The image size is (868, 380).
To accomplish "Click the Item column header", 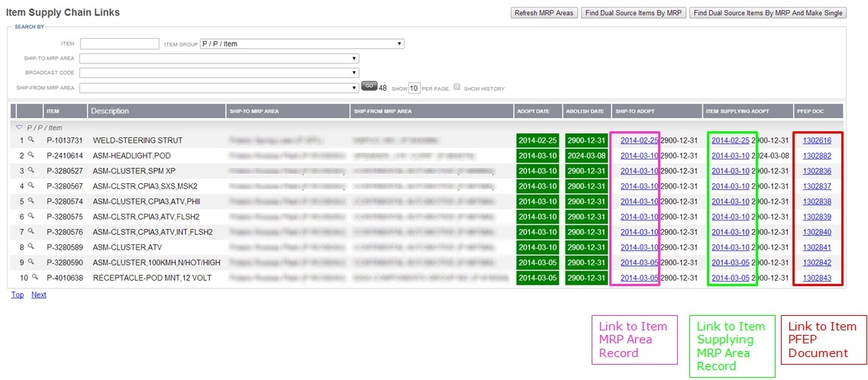I will pos(65,111).
